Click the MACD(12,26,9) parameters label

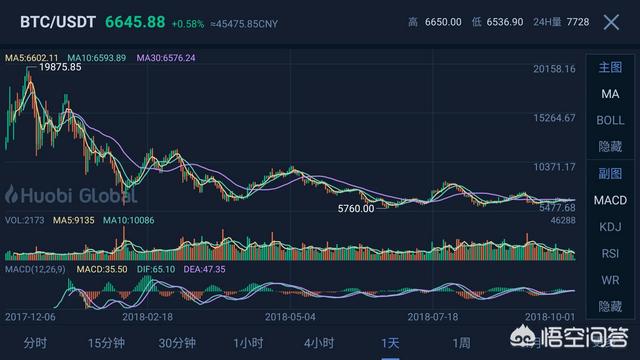tap(35, 269)
